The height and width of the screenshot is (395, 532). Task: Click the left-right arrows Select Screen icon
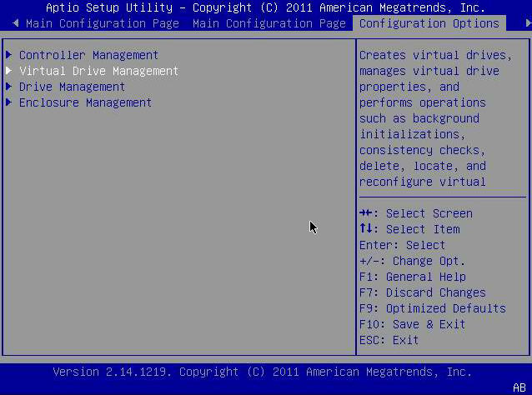pyautogui.click(x=366, y=213)
